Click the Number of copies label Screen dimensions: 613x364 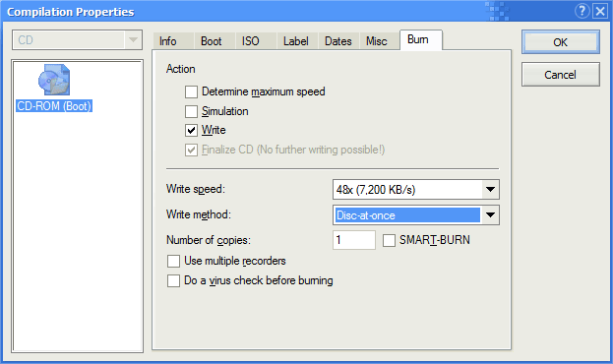tap(209, 240)
